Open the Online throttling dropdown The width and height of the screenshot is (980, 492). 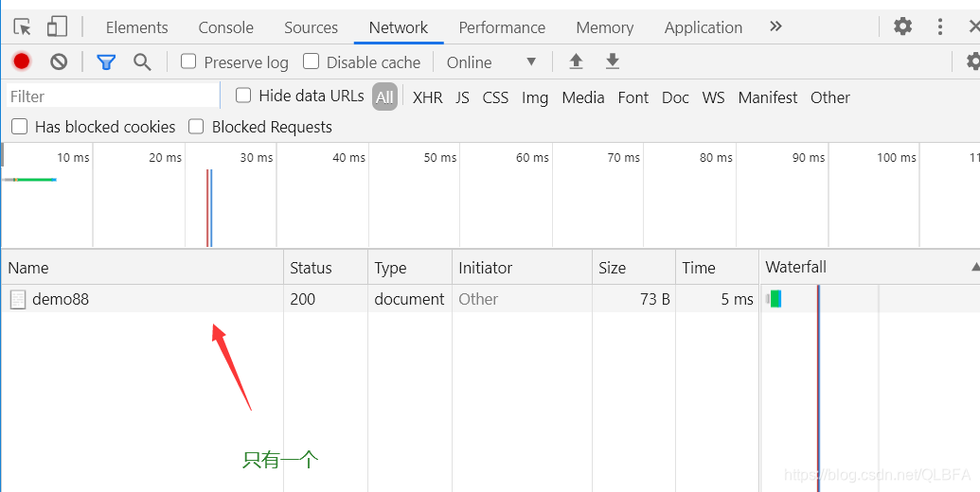(491, 61)
